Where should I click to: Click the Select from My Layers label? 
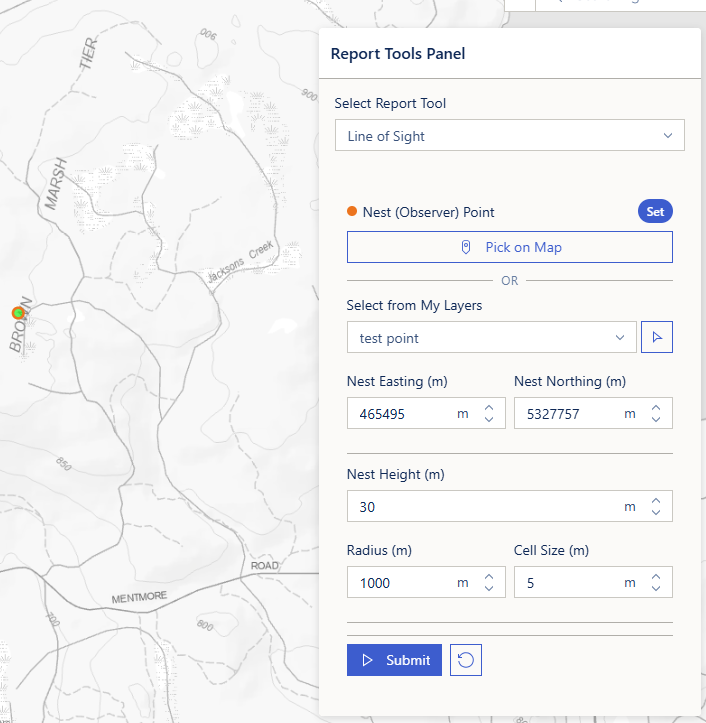tap(414, 305)
